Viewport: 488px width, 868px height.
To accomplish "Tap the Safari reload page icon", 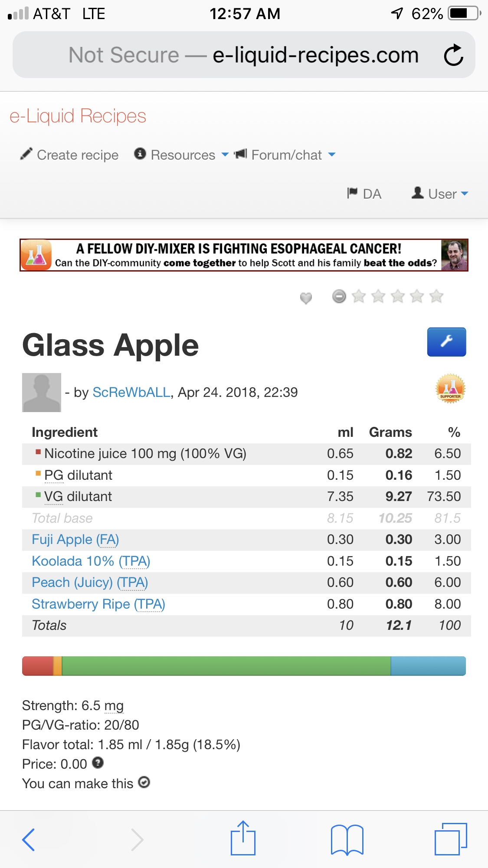I will [x=453, y=55].
